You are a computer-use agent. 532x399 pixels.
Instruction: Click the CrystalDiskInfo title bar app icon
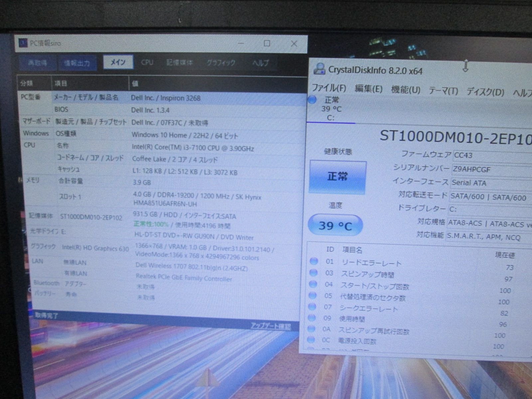point(319,68)
